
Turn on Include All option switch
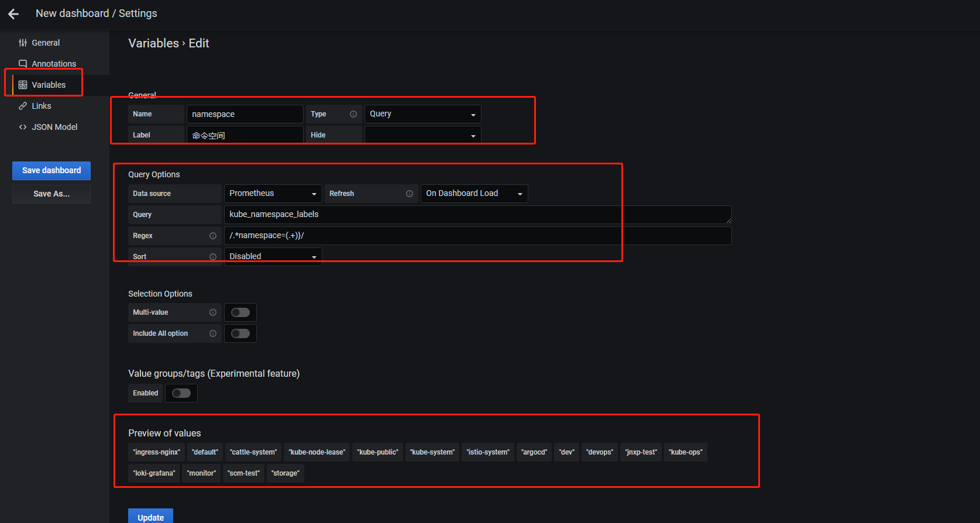[240, 333]
